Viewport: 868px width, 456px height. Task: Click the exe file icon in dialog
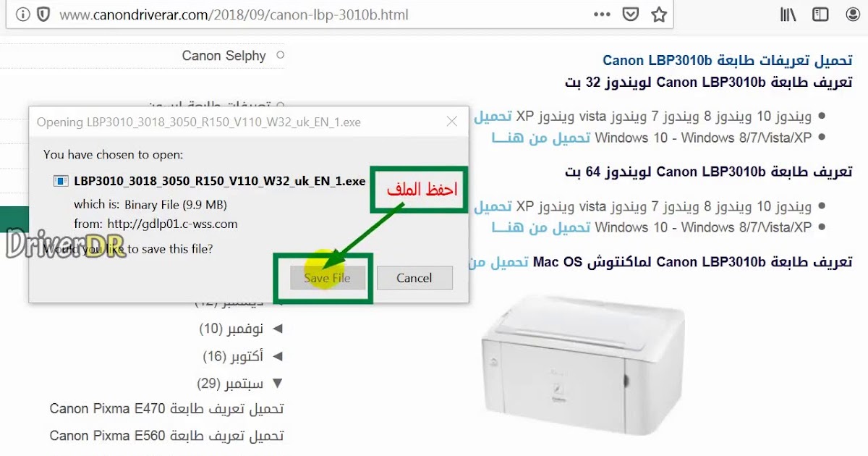coord(61,181)
